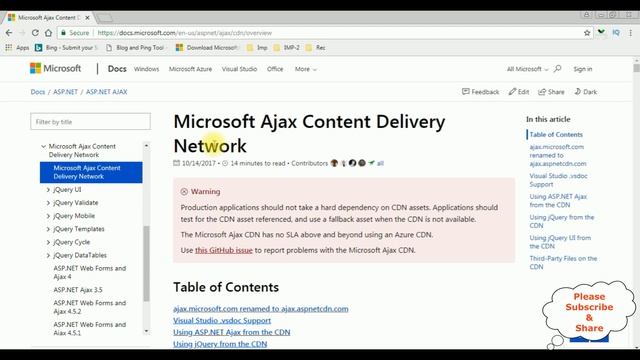Viewport: 640px width, 360px height.
Task: Jump to Using ASP.NET Ajax article nav
Action: click(558, 201)
